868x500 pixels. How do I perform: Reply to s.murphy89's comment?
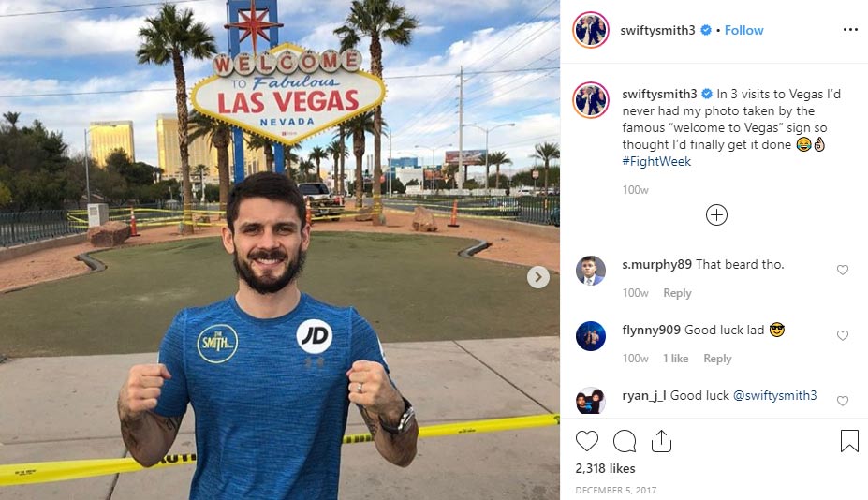pyautogui.click(x=677, y=293)
